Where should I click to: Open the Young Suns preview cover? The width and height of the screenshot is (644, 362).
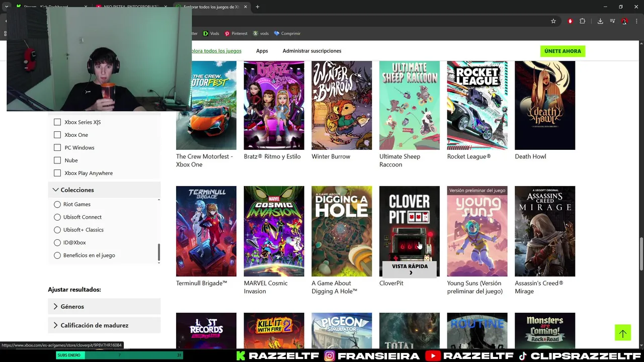click(x=477, y=231)
